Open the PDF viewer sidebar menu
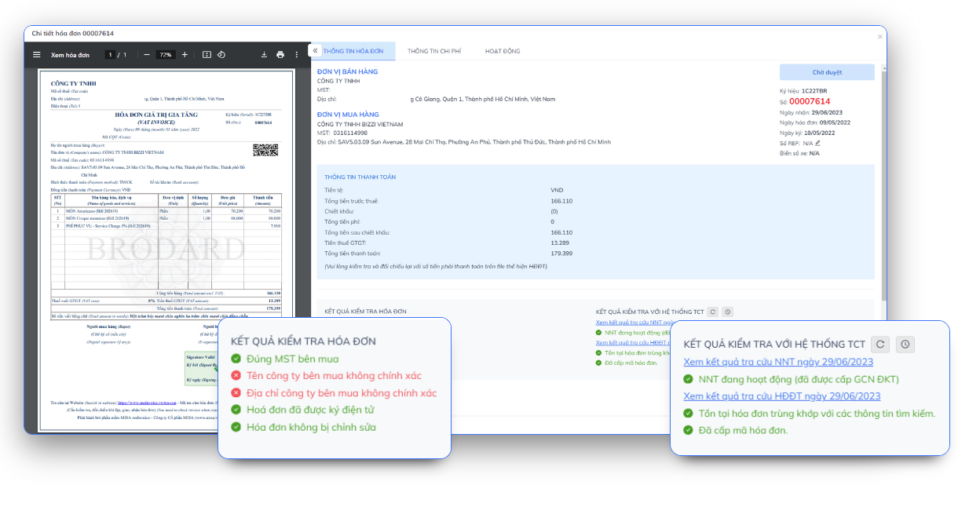Screen dimensions: 980x507 pos(36,55)
